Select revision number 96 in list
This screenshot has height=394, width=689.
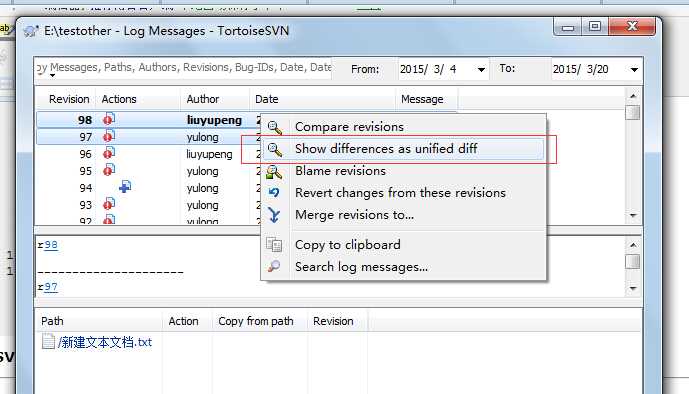click(x=86, y=154)
